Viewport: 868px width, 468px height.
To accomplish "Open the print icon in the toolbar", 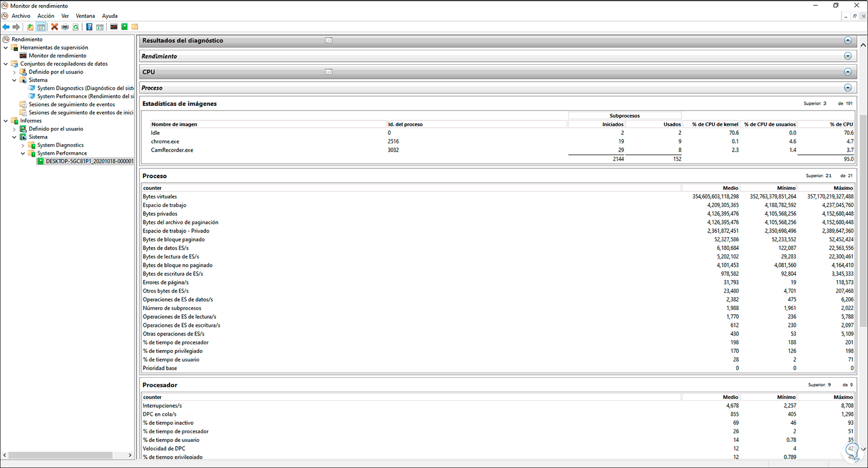I will coord(65,27).
